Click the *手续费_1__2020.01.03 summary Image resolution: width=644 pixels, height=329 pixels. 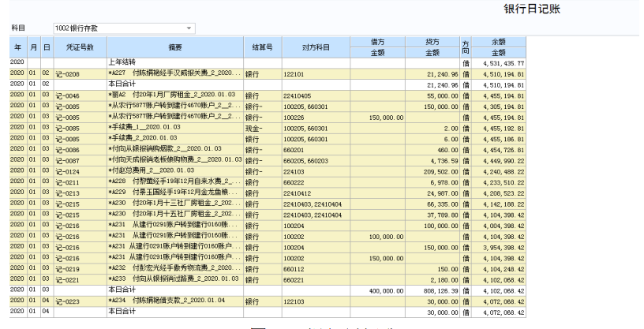tap(175, 127)
